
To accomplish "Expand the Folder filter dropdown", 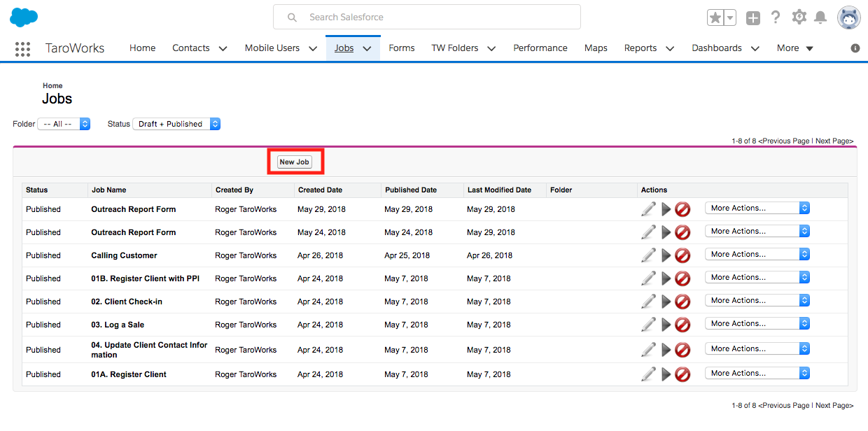I will pos(64,124).
